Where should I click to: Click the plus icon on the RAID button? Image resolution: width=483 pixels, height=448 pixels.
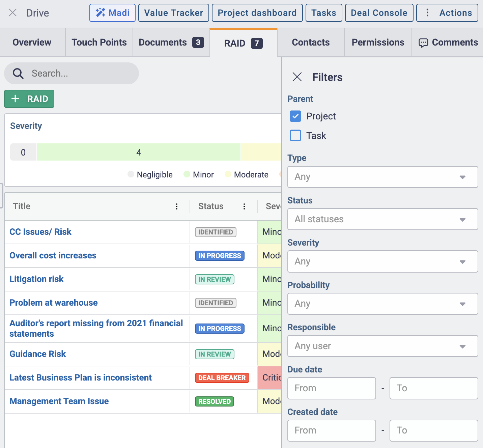[15, 99]
